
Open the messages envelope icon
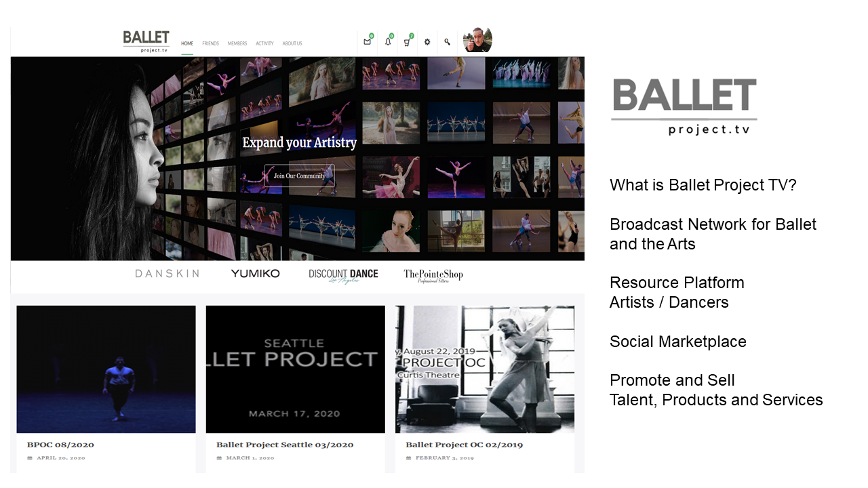coord(367,42)
